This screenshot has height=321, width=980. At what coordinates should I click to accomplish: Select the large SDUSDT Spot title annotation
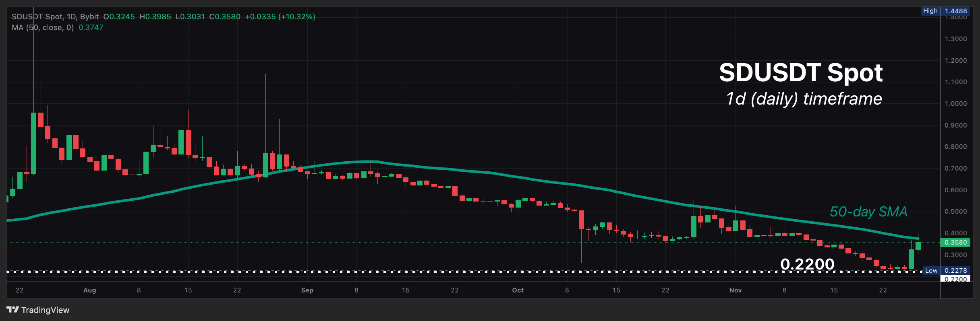point(801,73)
